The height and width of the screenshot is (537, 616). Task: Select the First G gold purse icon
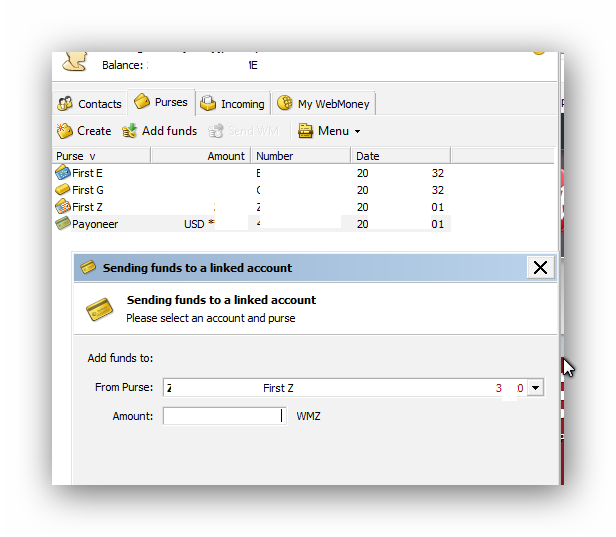tap(63, 190)
